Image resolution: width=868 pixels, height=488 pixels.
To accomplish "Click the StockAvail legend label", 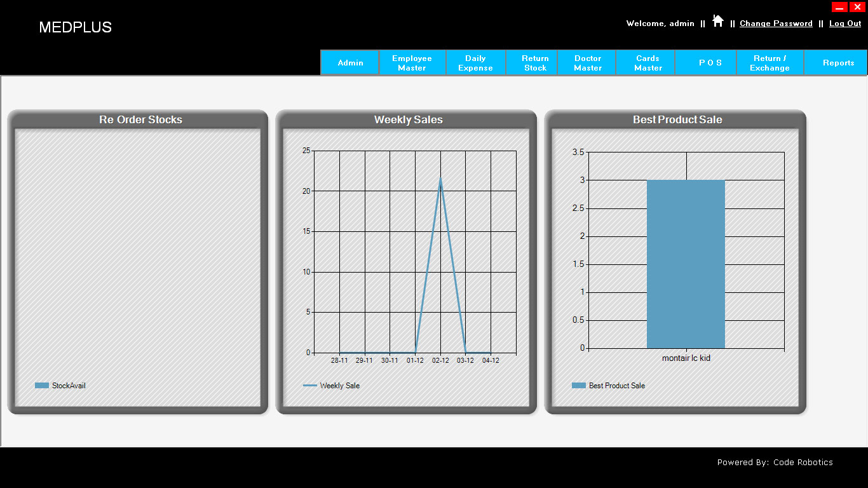I will coord(69,386).
